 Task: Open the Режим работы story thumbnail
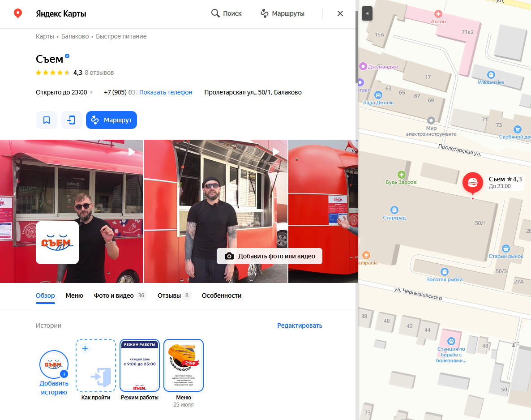click(x=140, y=365)
